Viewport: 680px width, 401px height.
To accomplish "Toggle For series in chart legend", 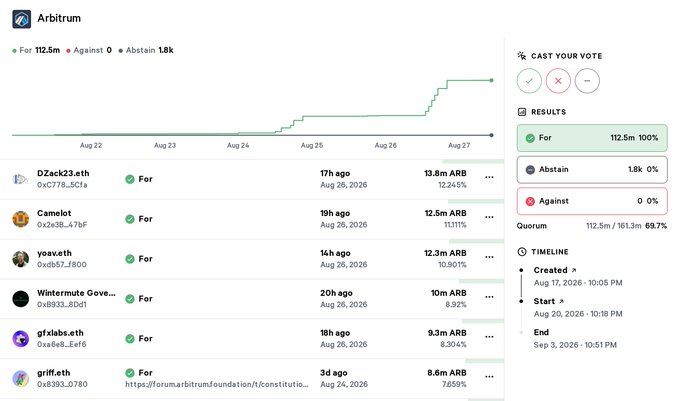I will 36,50.
